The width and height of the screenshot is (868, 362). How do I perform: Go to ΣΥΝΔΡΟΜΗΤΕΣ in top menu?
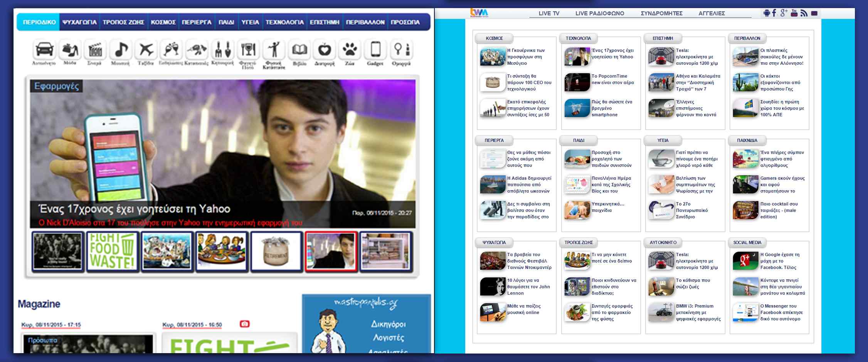[661, 13]
